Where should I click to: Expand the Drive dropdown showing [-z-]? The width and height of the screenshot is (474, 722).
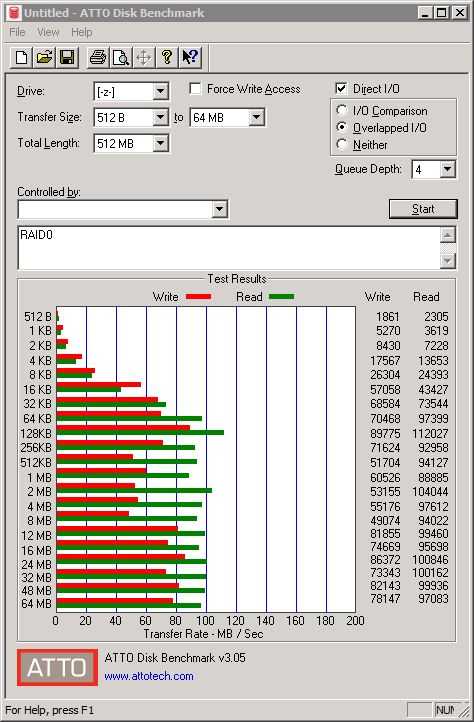coord(160,91)
